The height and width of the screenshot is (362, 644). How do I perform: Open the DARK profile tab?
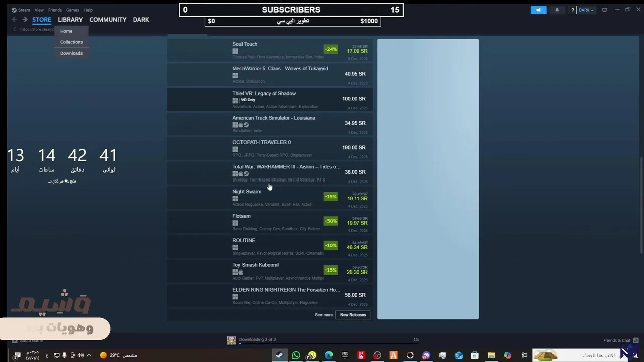pos(141,20)
